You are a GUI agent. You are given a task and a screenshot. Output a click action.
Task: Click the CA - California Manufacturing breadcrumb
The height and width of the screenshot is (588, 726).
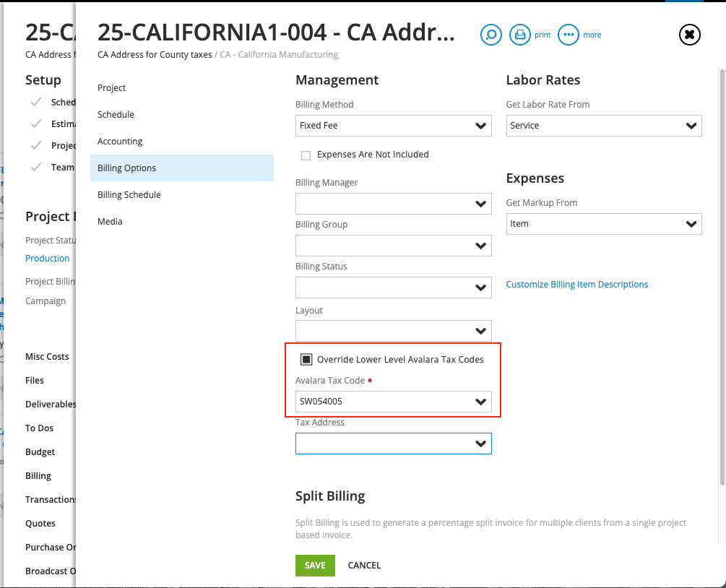(x=279, y=55)
